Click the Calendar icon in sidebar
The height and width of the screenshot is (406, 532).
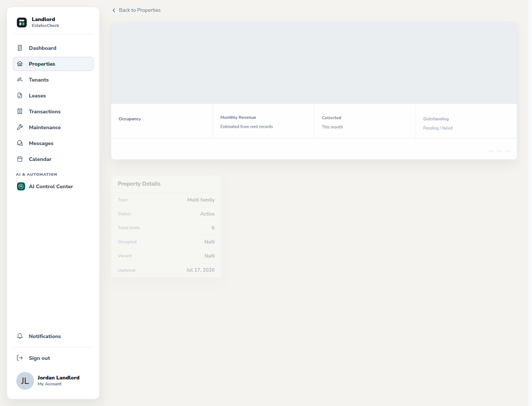pos(20,159)
